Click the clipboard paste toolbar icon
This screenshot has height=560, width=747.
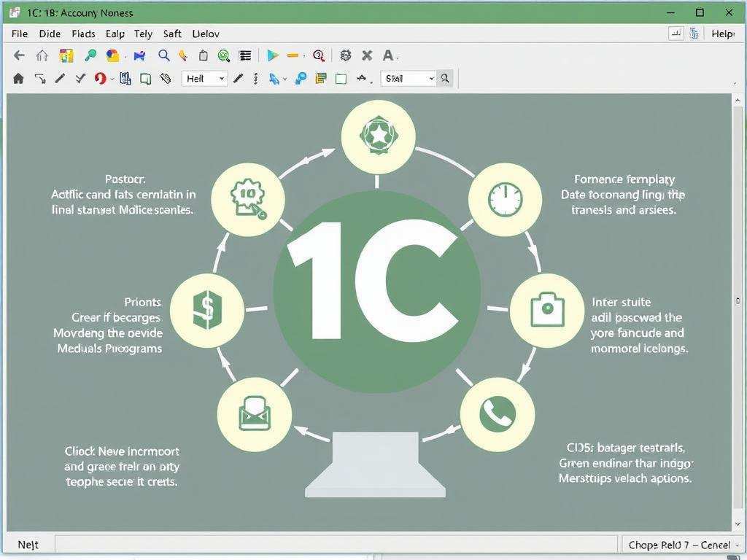pyautogui.click(x=204, y=55)
